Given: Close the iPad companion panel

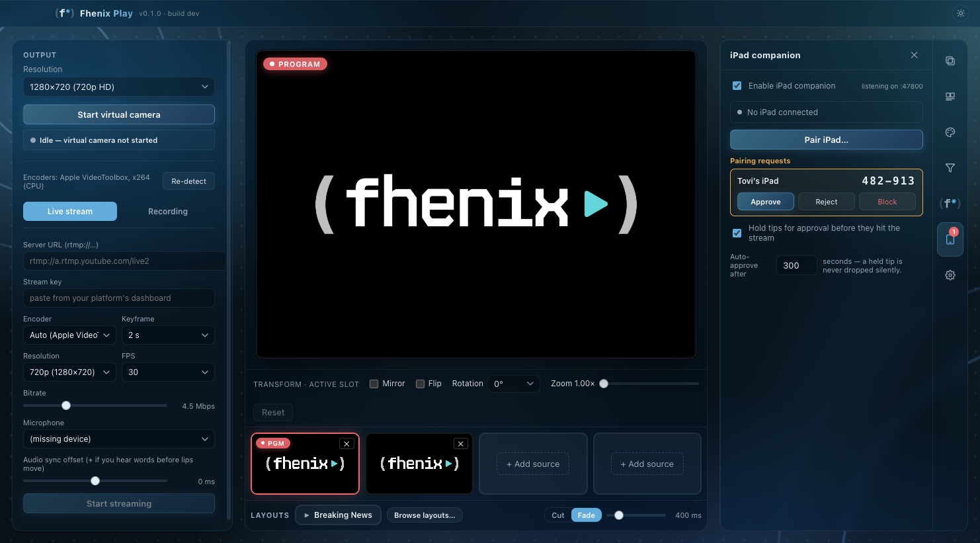Looking at the screenshot, I should coord(914,55).
